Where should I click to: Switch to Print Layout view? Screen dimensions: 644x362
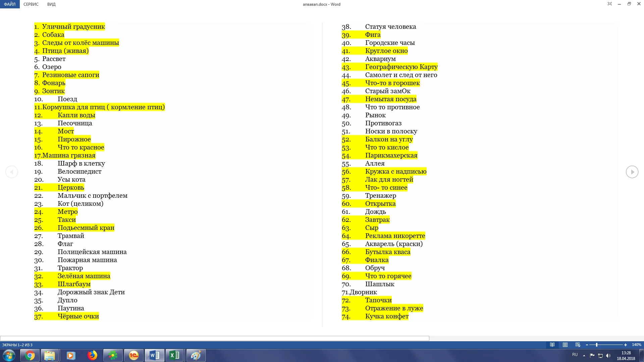coord(565,345)
